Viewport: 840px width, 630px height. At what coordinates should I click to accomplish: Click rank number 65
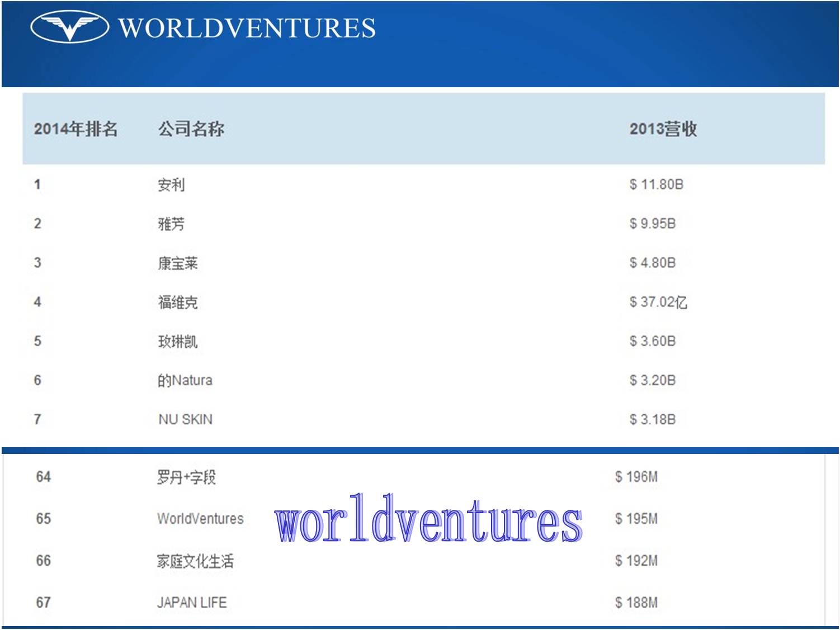pos(44,519)
